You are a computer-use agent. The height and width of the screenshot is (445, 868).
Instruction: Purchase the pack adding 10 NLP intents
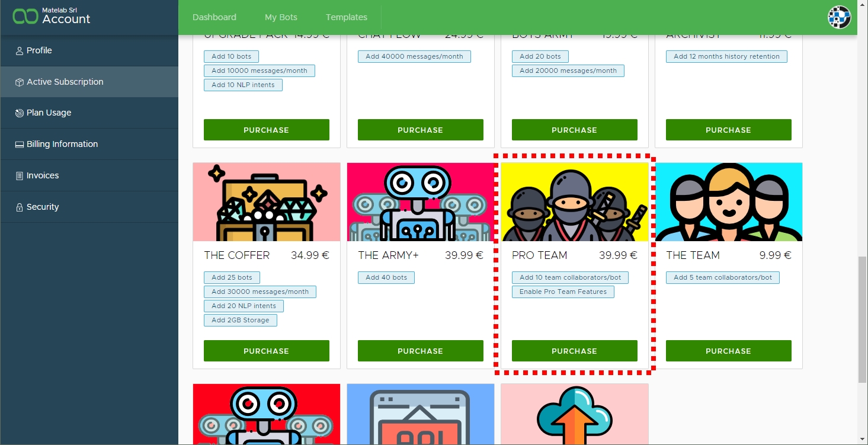tap(267, 130)
